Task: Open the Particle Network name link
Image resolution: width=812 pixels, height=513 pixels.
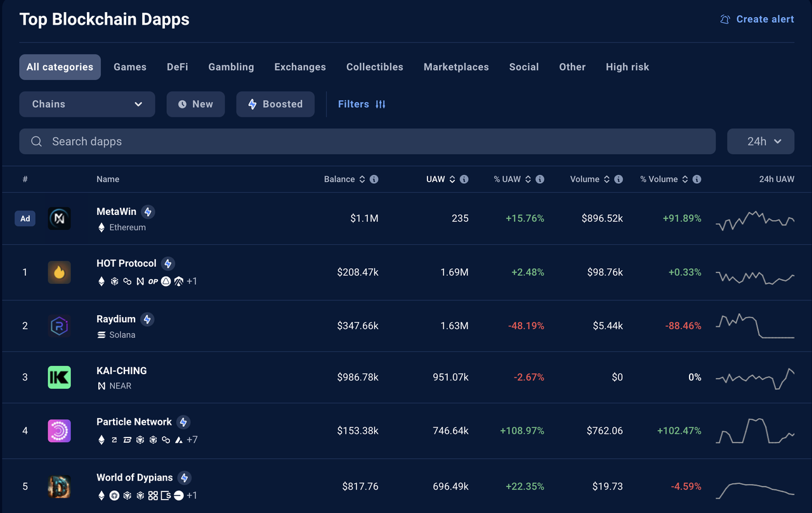Action: (x=134, y=422)
